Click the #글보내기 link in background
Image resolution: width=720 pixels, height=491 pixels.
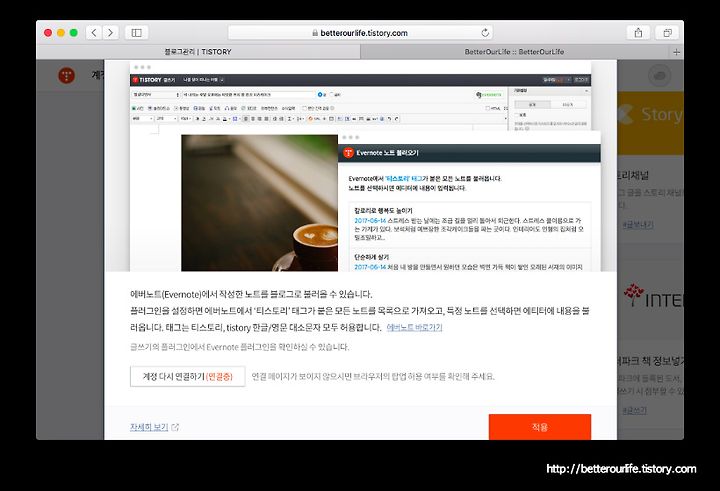638,225
